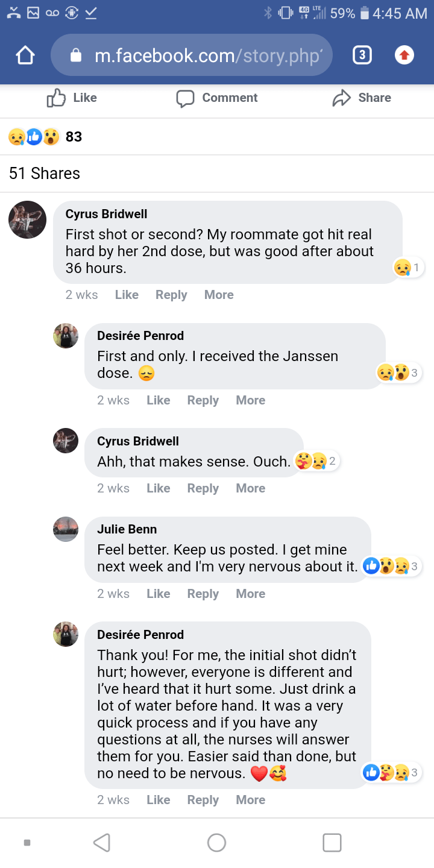Tap the Share arrow icon

(341, 98)
